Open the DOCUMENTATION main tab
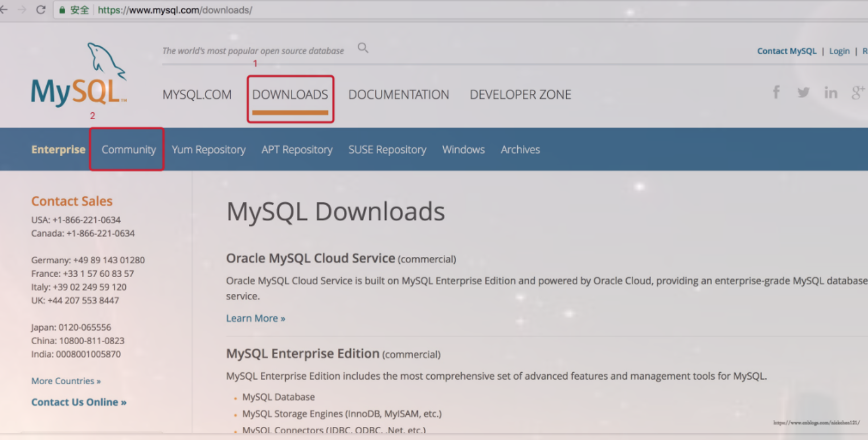 coord(399,95)
